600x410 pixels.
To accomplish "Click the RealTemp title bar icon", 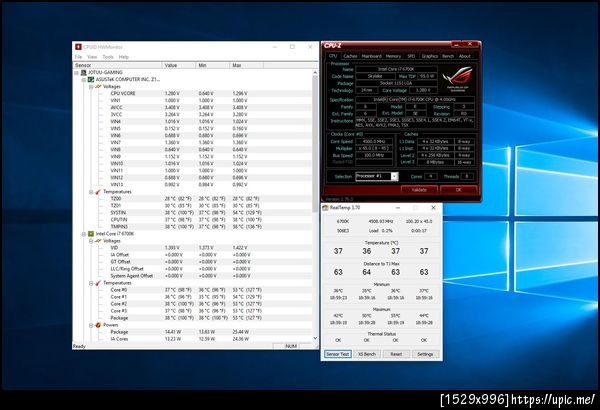I will click(325, 207).
